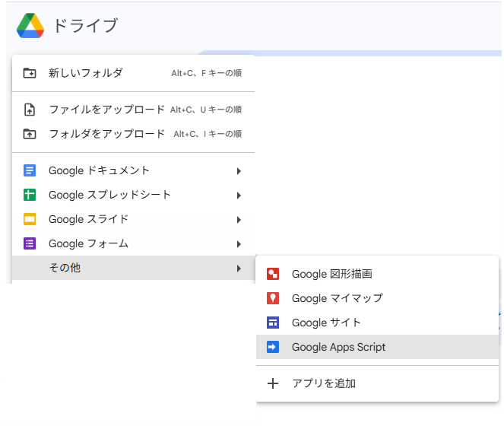504x426 pixels.
Task: Select 新しいフォルダ menu entry
Action: (133, 73)
